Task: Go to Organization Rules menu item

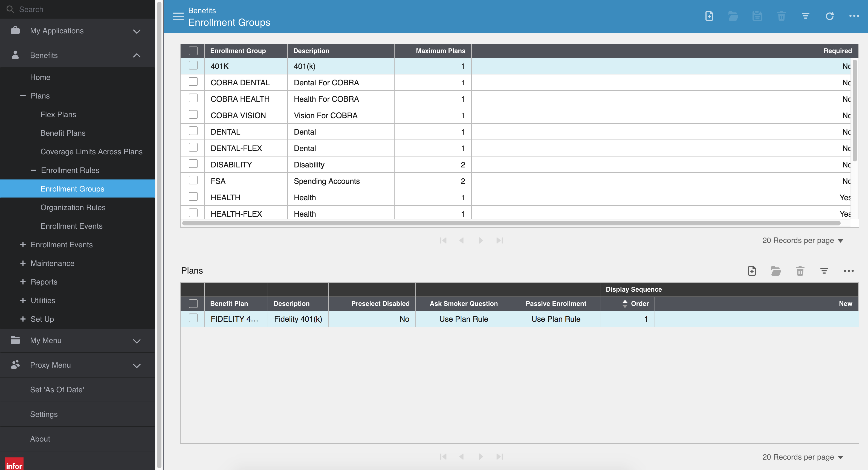Action: [73, 208]
